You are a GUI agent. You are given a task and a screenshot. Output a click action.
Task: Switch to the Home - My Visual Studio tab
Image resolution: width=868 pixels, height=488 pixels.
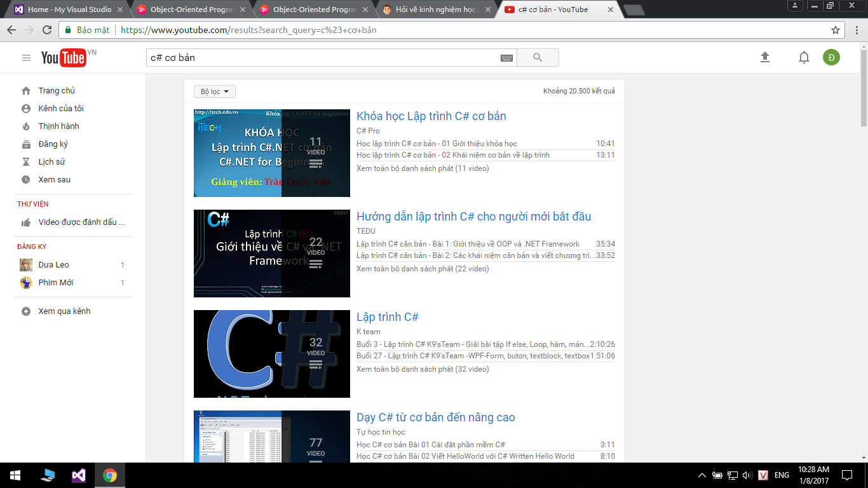[x=69, y=10]
